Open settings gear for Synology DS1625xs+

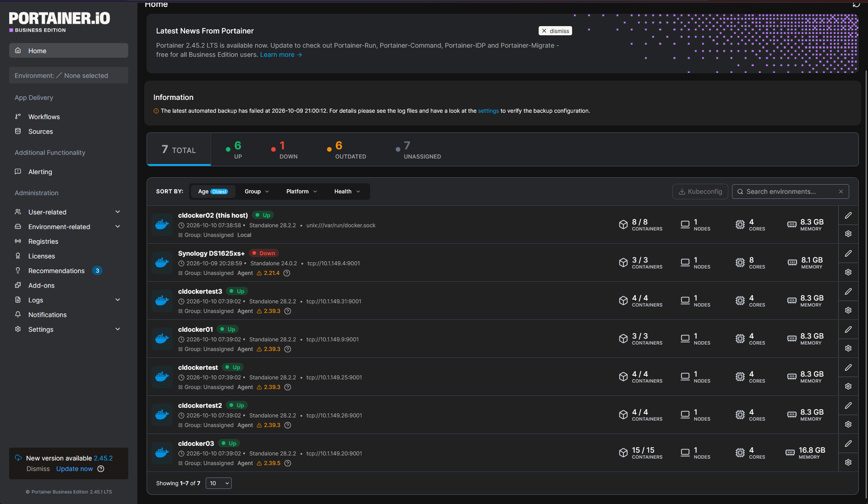(x=848, y=272)
